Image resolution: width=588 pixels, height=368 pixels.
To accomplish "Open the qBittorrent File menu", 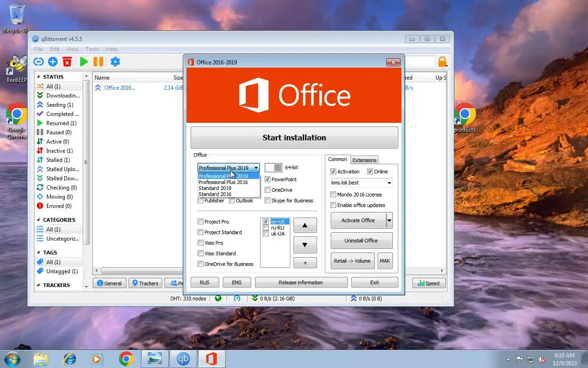I will (x=39, y=49).
